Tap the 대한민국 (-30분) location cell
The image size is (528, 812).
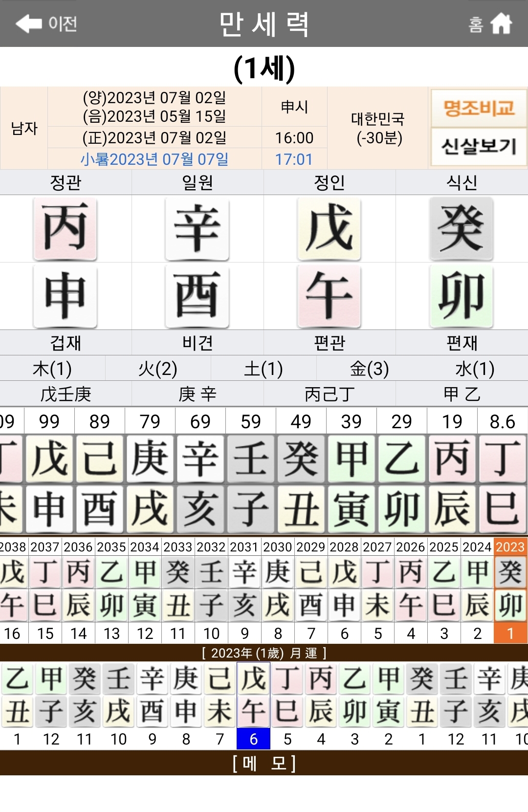378,128
